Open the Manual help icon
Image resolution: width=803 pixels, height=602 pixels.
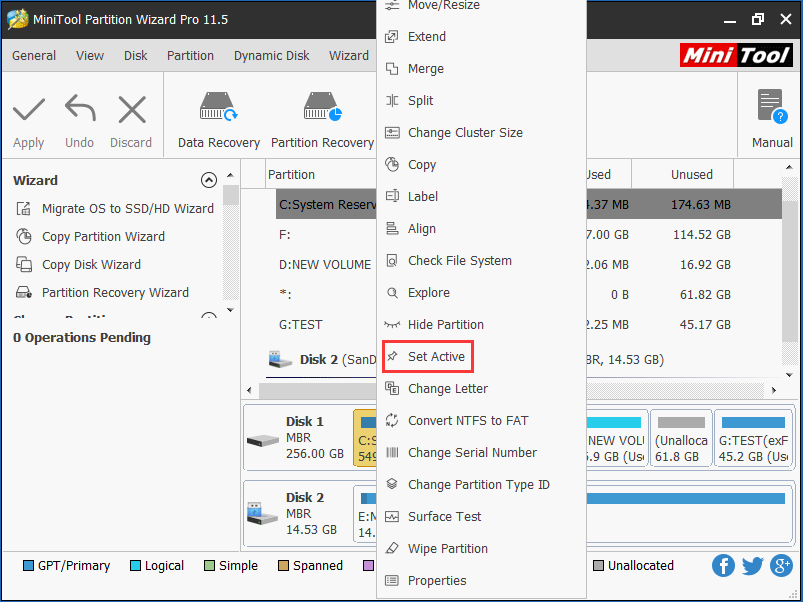coord(772,107)
